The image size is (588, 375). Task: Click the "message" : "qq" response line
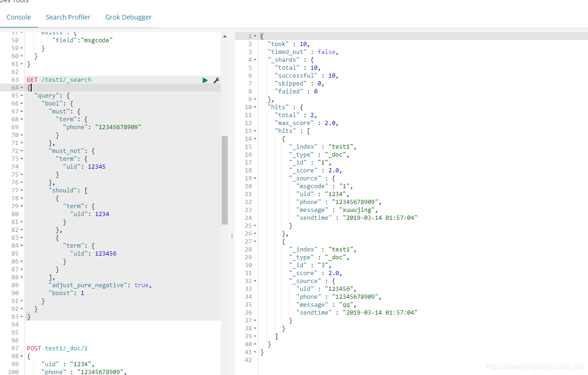click(326, 305)
